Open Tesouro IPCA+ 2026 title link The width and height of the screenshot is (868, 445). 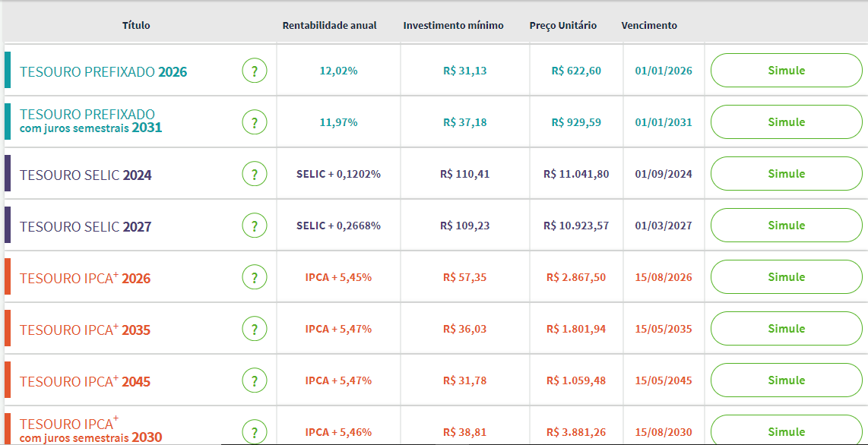[x=85, y=278]
